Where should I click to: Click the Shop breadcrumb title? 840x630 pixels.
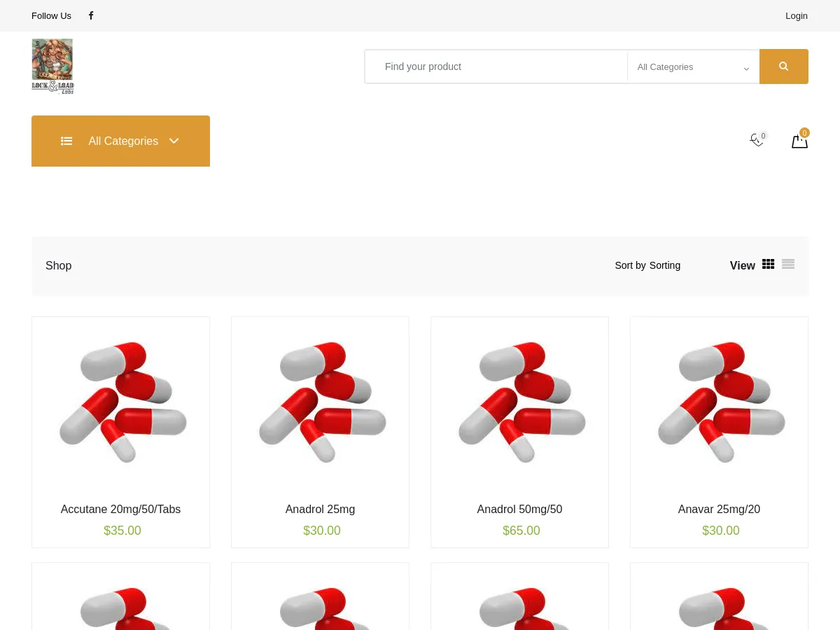(x=59, y=265)
